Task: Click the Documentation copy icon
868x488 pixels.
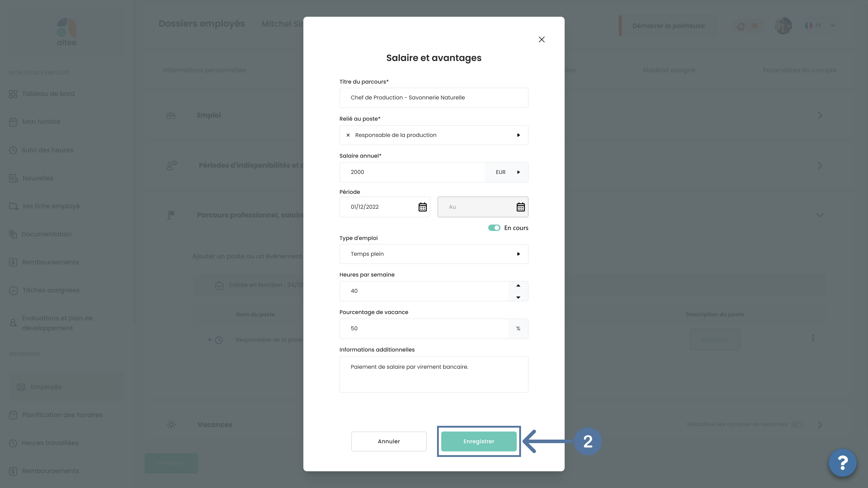Action: point(13,234)
